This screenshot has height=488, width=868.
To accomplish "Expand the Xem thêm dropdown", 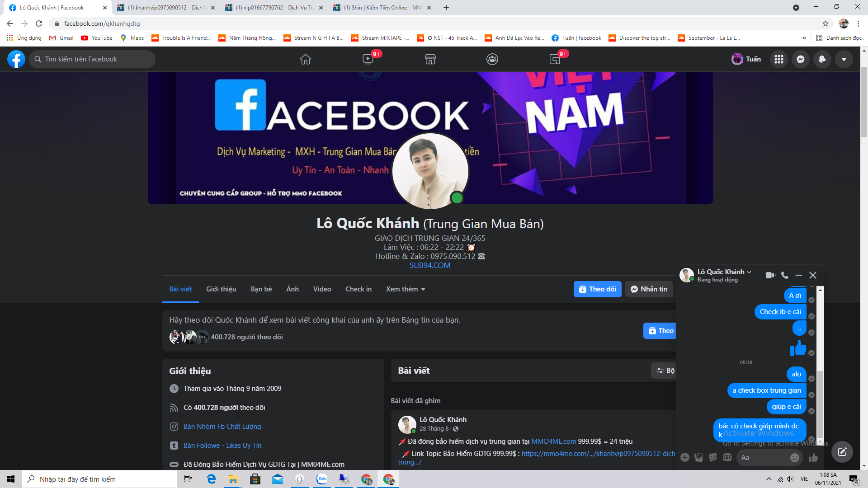I will tap(405, 289).
